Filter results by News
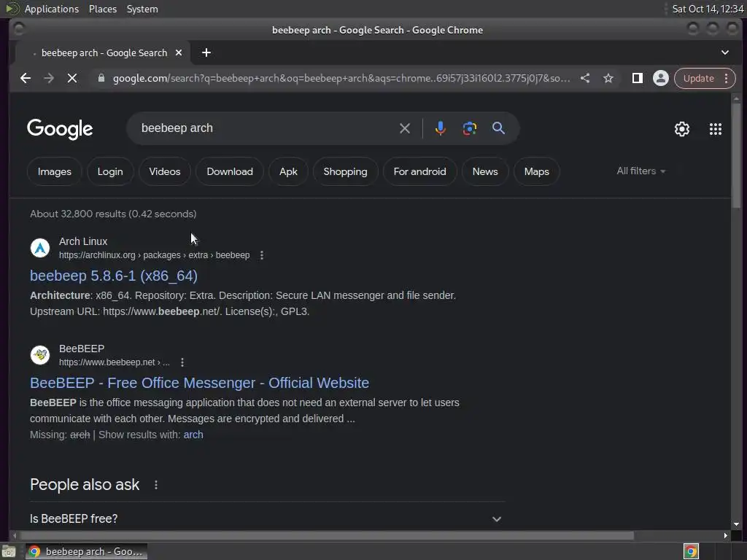Screen dimensions: 747x560 click(485, 171)
